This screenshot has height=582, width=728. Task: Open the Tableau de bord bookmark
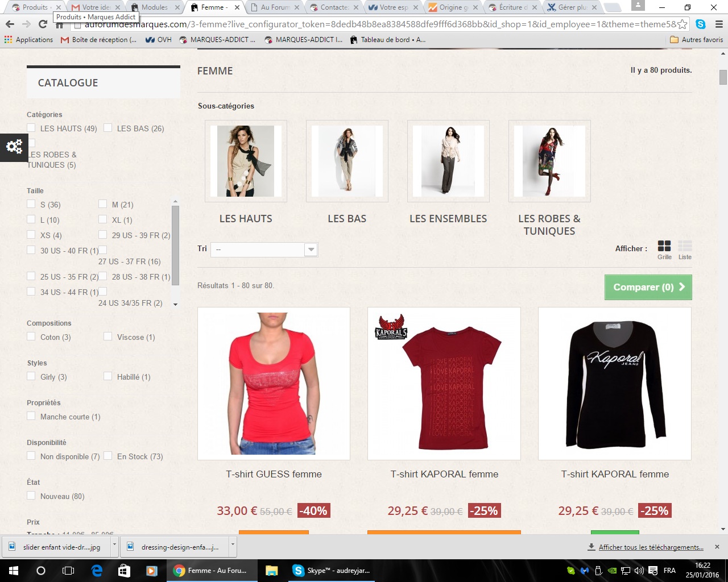[x=388, y=40]
